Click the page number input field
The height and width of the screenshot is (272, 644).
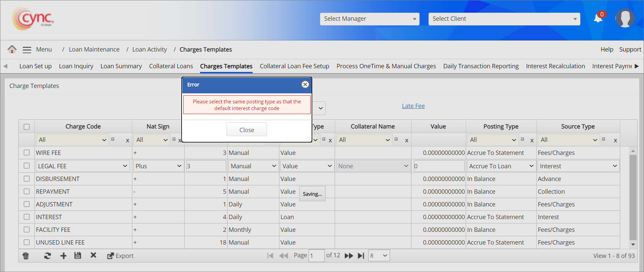[x=316, y=256]
